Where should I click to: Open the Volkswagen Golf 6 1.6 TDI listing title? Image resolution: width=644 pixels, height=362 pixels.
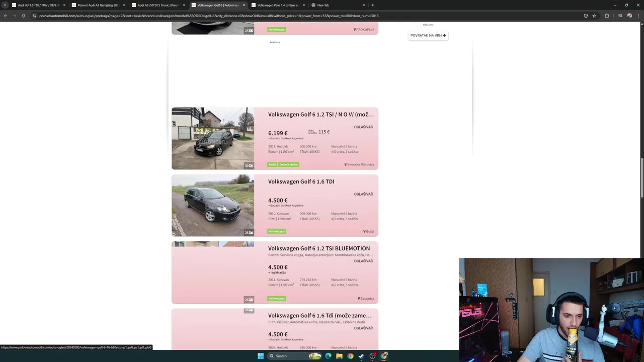301,182
